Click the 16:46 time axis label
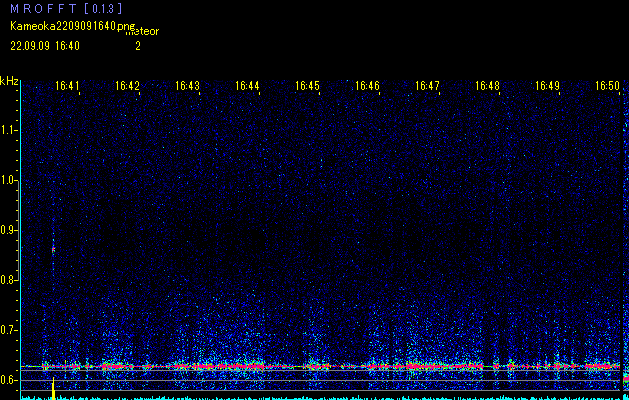Viewport: 629px width, 400px height. coord(367,86)
